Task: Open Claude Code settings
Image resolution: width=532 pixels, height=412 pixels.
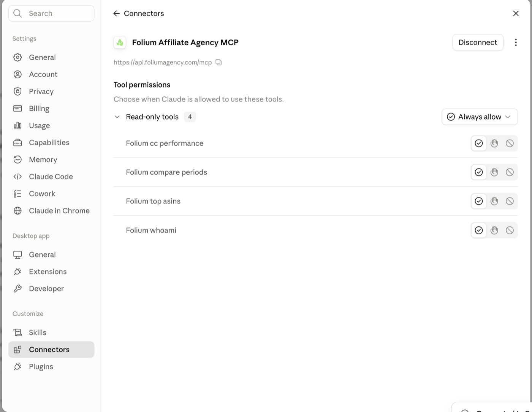Action: point(51,177)
